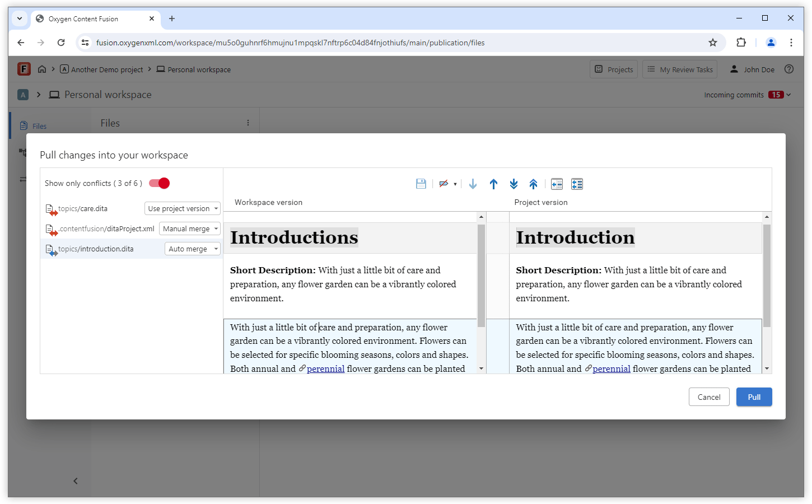Go to home via house icon
812x504 pixels.
tap(42, 69)
